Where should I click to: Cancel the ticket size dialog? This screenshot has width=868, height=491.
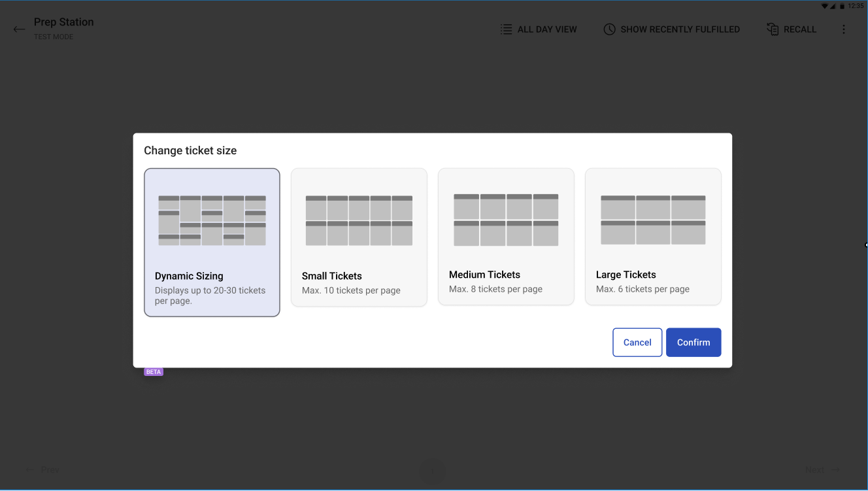point(637,342)
